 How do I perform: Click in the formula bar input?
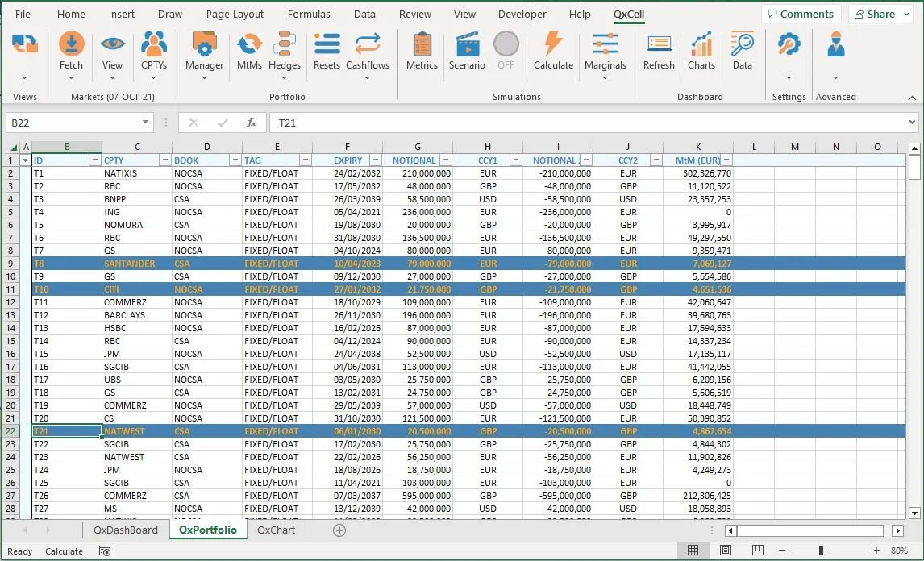tap(589, 123)
